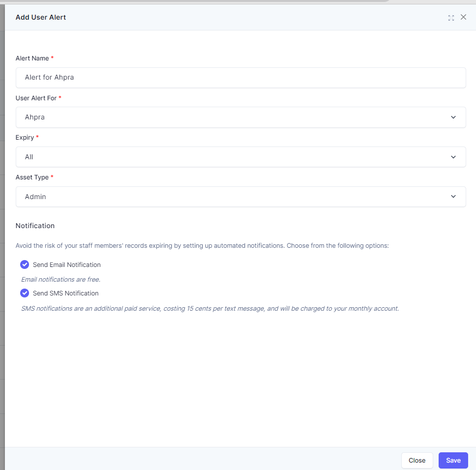Click the Add User Alert dialog title

(41, 17)
